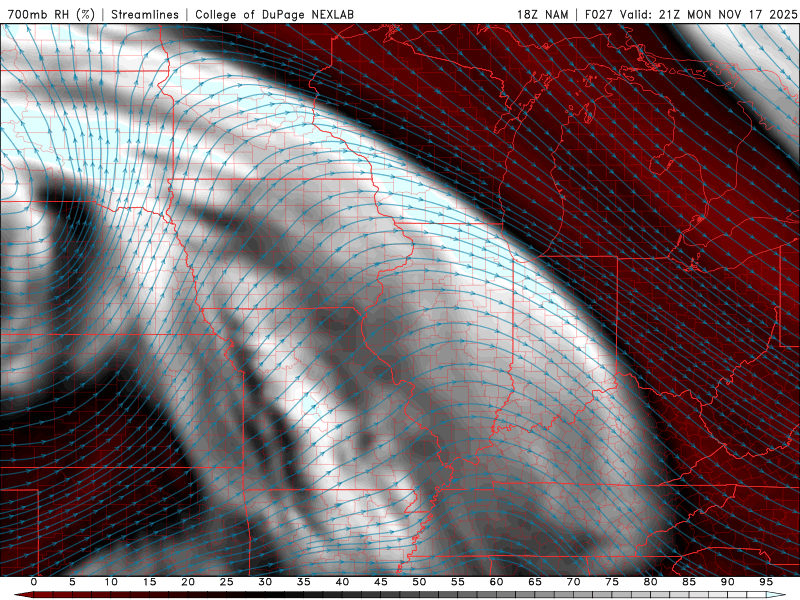Select the "60" label on color scale
Screen dimensions: 800x600
496,582
